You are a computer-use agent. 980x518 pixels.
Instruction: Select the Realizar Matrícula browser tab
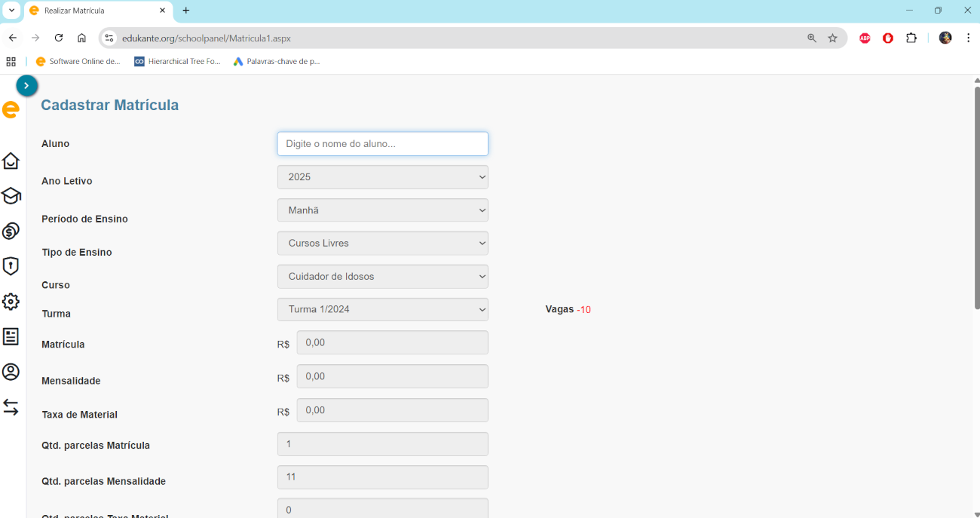90,11
